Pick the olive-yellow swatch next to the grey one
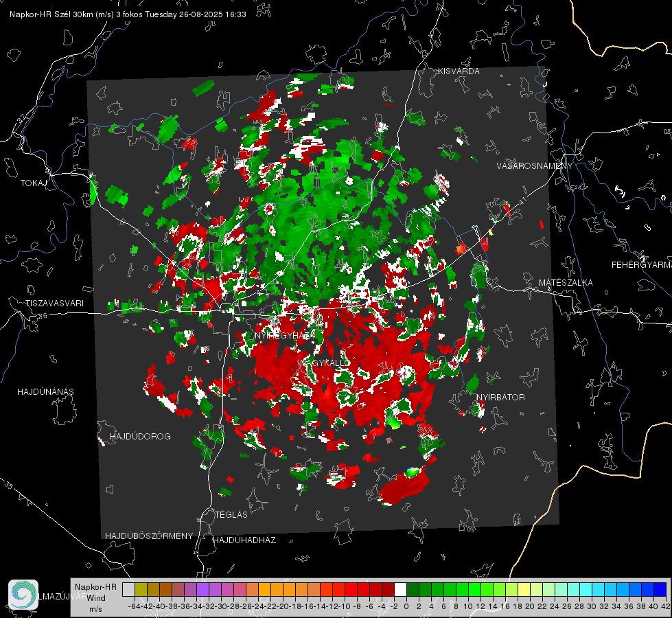 click(x=141, y=590)
